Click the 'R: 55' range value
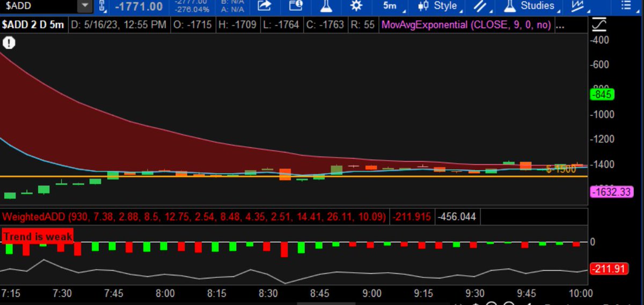The height and width of the screenshot is (305, 644). click(x=362, y=25)
